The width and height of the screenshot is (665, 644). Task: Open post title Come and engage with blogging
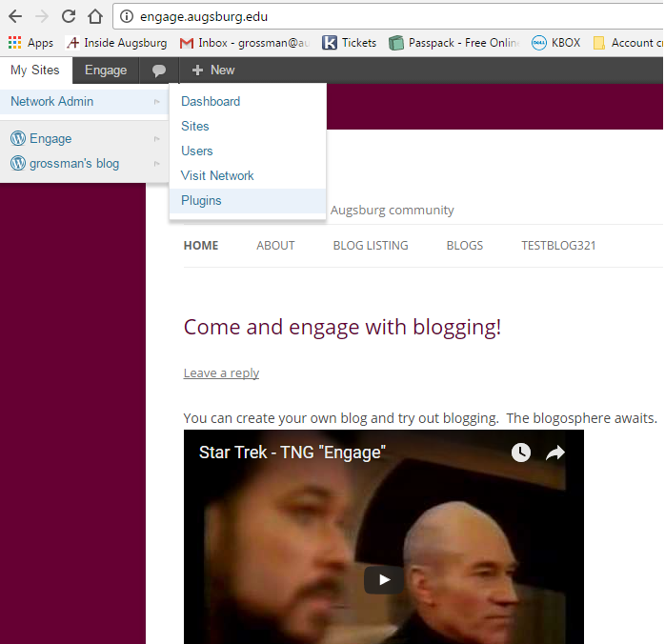click(x=342, y=328)
